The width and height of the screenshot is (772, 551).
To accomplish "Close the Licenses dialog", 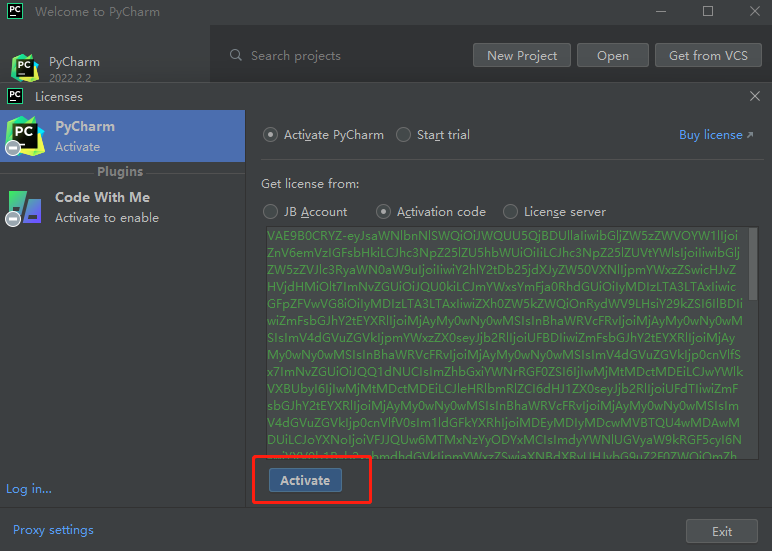I will click(755, 96).
